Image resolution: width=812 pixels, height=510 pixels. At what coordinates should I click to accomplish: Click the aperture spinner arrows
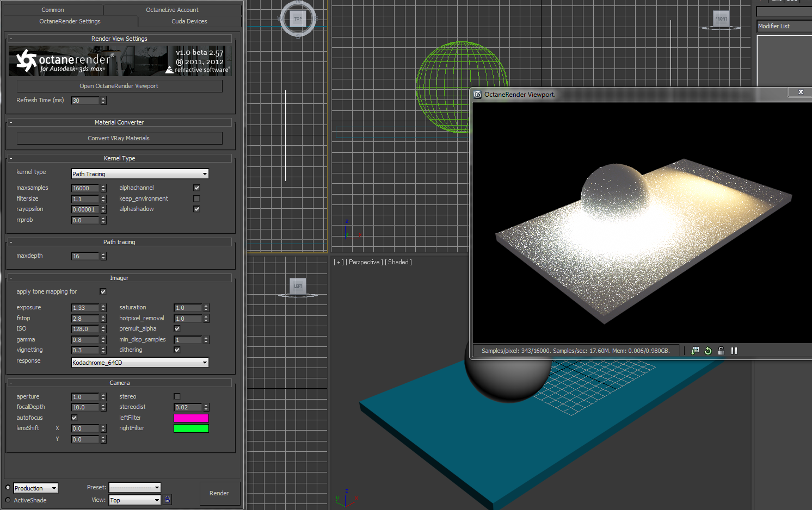point(103,397)
